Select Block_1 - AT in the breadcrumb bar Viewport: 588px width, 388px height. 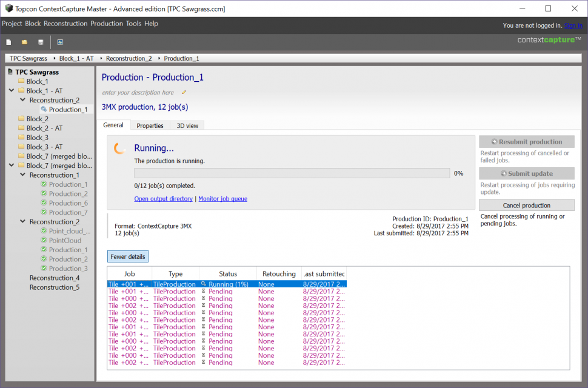tap(76, 58)
